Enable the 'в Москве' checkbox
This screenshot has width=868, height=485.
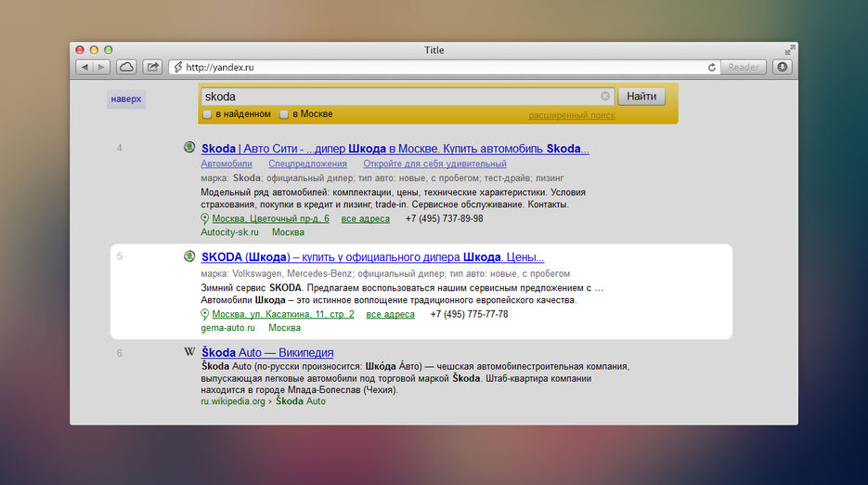(x=284, y=114)
